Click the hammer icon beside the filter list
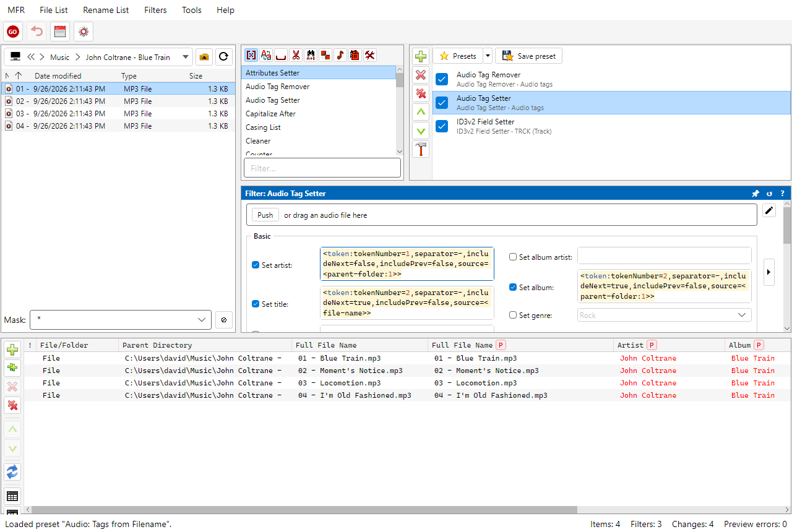The image size is (792, 532). (x=421, y=149)
